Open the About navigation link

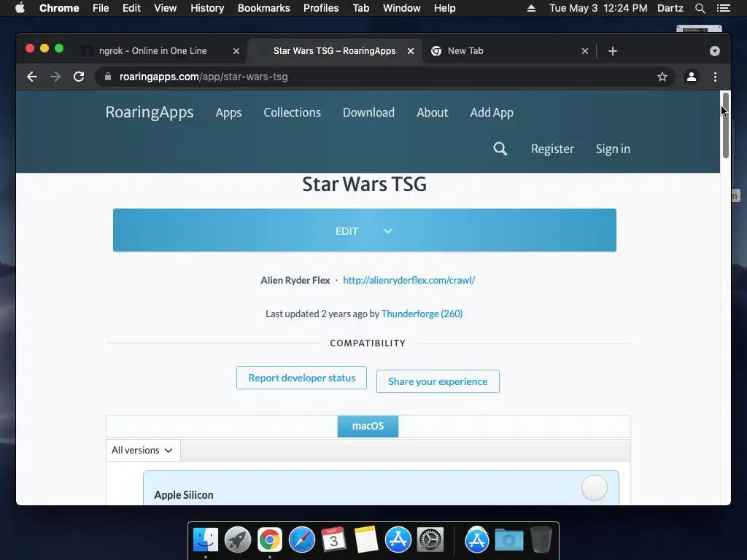click(x=433, y=112)
